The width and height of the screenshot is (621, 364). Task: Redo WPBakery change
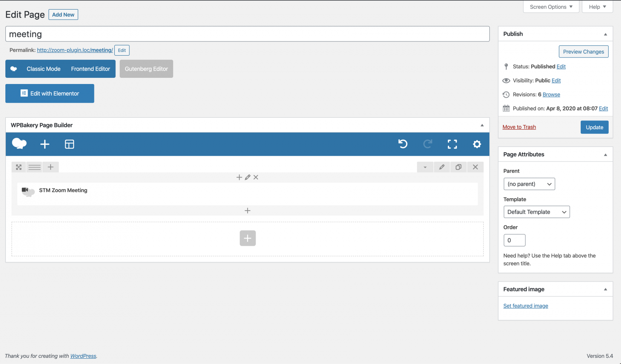click(x=428, y=144)
